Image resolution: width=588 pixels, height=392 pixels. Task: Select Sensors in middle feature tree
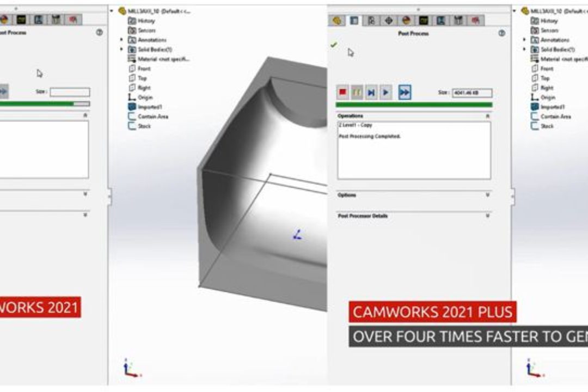142,30
